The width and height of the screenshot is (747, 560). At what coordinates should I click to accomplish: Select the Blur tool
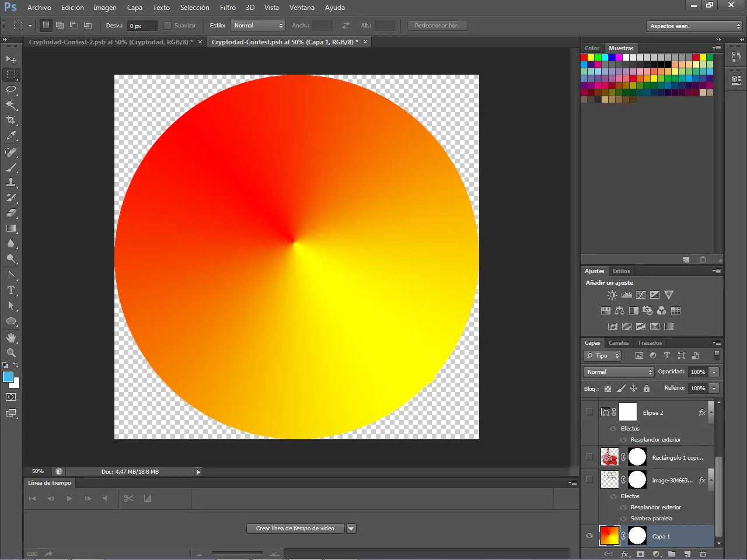point(11,244)
